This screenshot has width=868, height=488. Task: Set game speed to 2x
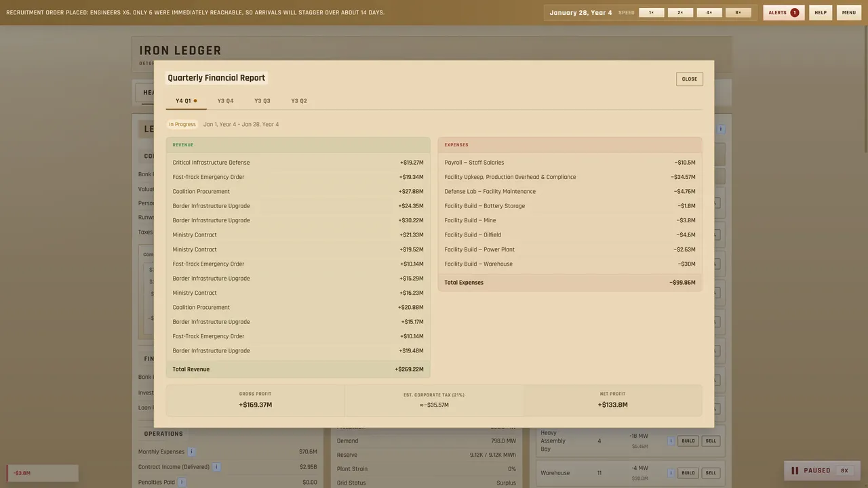pyautogui.click(x=680, y=12)
